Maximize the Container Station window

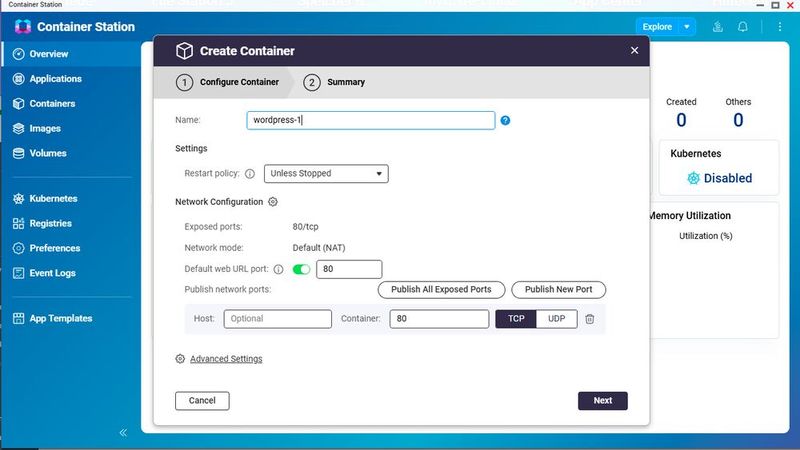(x=775, y=5)
